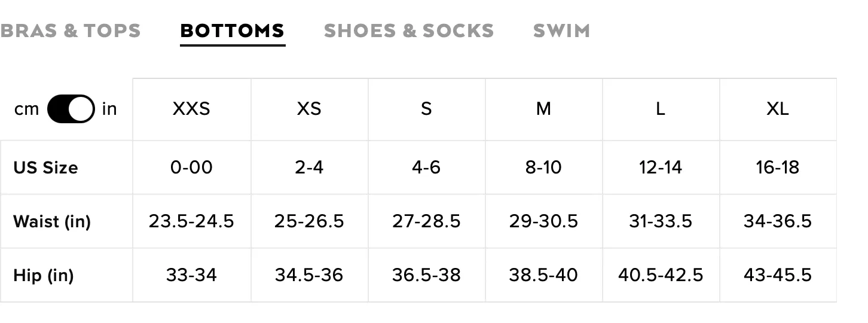Select the XL column header
This screenshot has width=868, height=323.
pos(778,109)
